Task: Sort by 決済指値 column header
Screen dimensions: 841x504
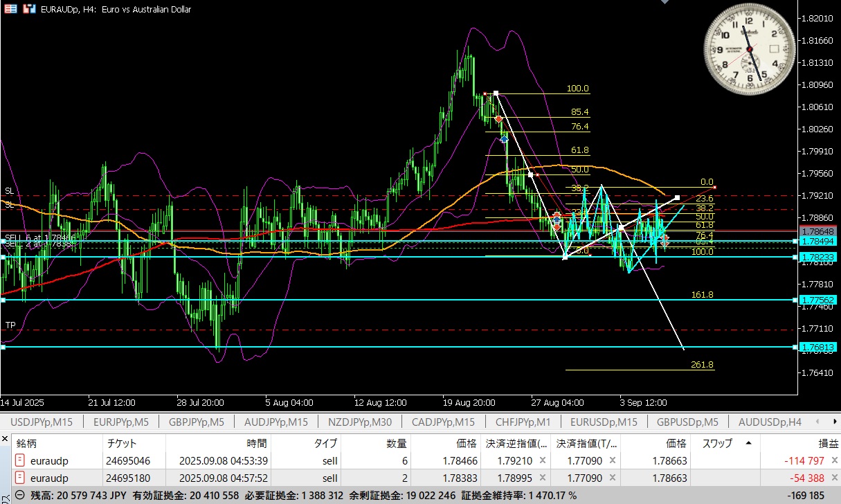Action: coord(587,443)
